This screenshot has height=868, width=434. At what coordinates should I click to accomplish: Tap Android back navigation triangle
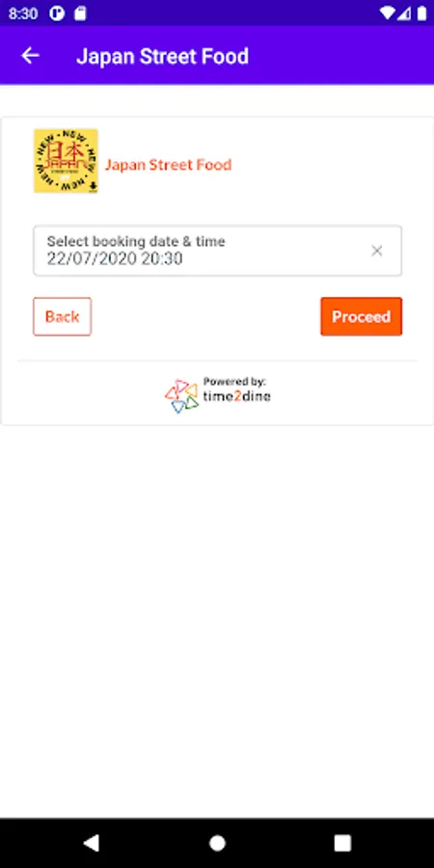[91, 843]
